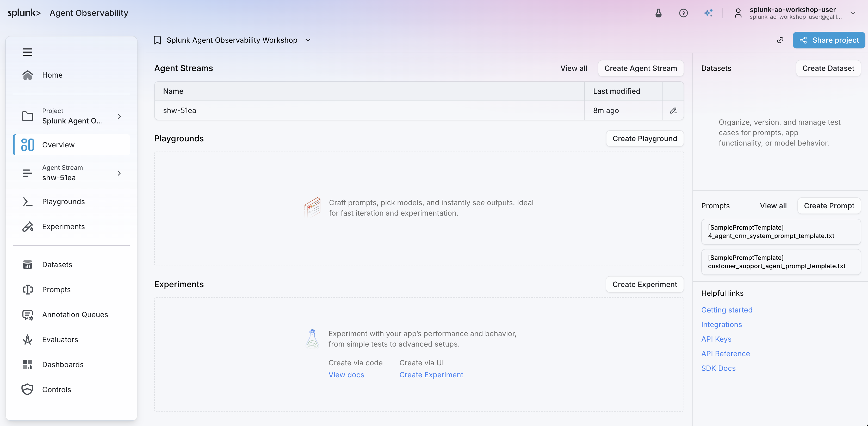Click the Create Playground button
868x426 pixels.
pos(644,139)
